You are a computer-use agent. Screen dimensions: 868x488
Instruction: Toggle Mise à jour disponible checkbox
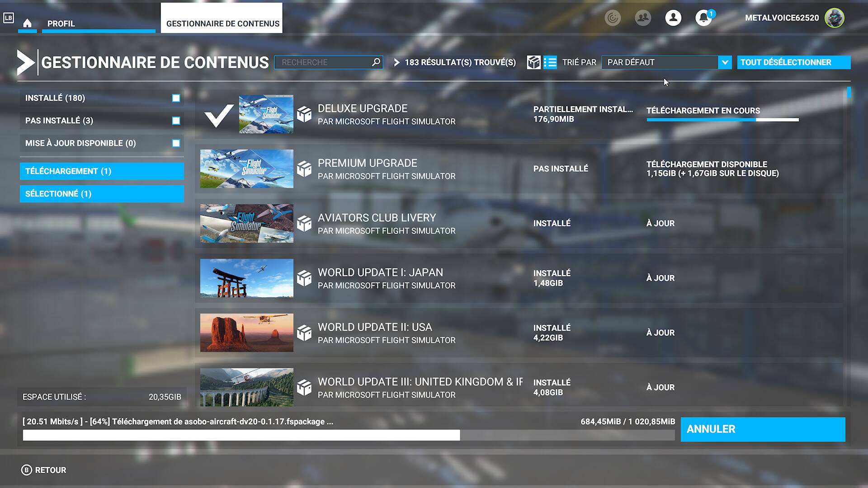[176, 143]
